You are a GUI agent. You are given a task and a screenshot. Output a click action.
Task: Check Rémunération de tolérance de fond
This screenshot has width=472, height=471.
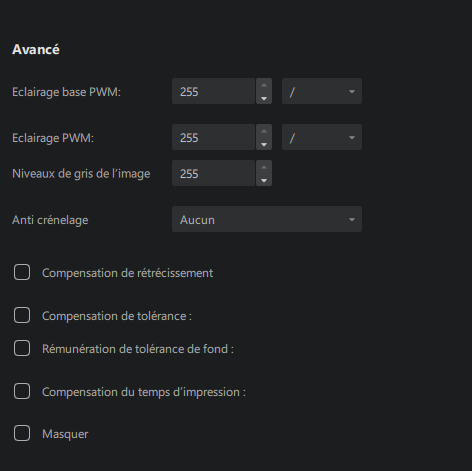pyautogui.click(x=22, y=348)
